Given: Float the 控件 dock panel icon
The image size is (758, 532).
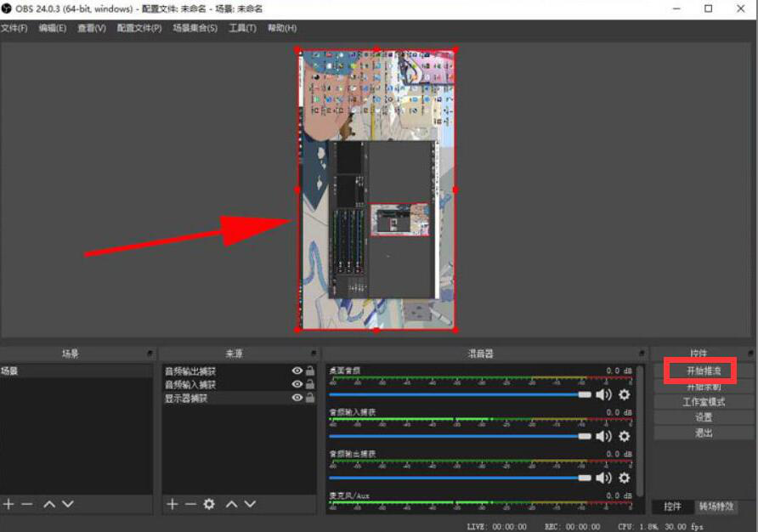Looking at the screenshot, I should point(750,354).
